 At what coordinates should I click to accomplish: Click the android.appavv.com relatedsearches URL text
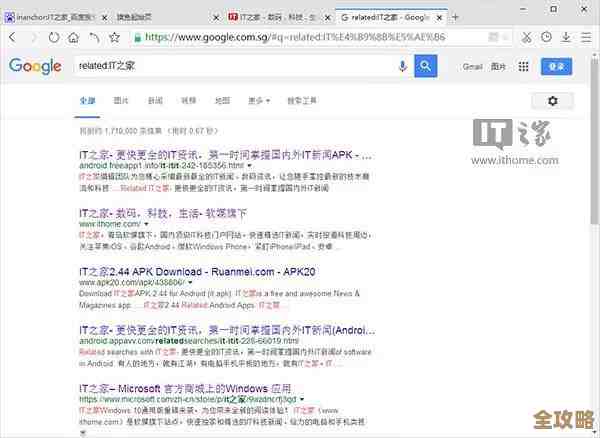click(x=189, y=340)
